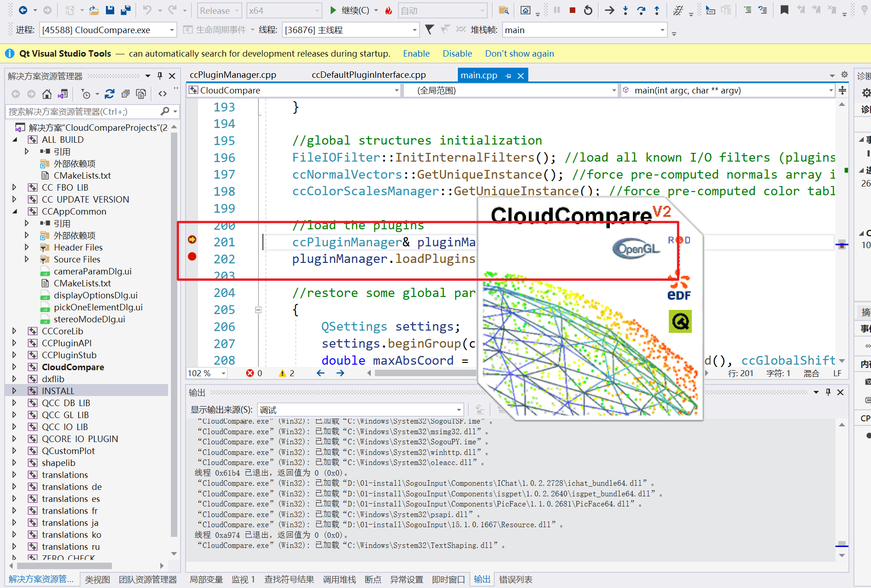
Task: Click the Solution Explorer refresh sync icon
Action: coord(110,94)
